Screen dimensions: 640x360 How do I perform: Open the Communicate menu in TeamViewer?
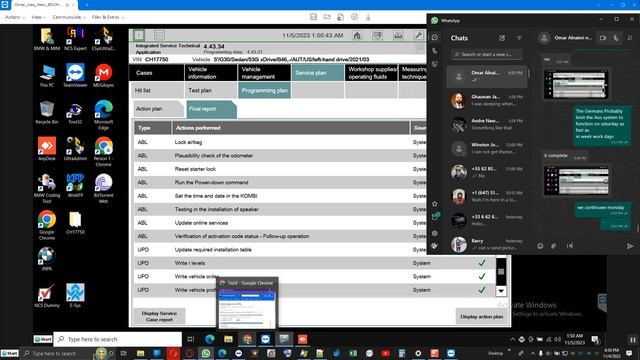(x=69, y=17)
